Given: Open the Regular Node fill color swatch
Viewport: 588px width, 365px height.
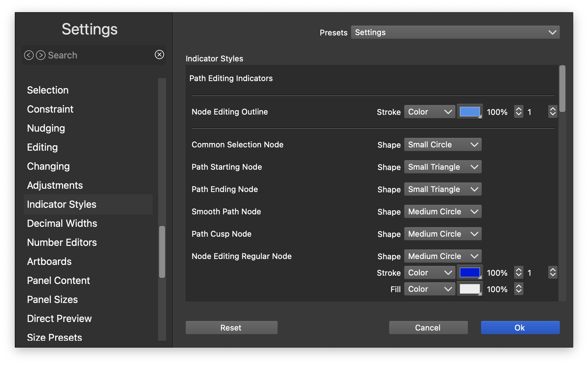Looking at the screenshot, I should (470, 289).
